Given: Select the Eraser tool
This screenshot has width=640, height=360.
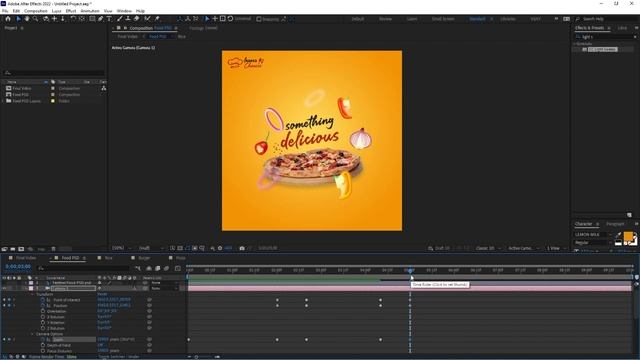Looking at the screenshot, I should [x=136, y=19].
